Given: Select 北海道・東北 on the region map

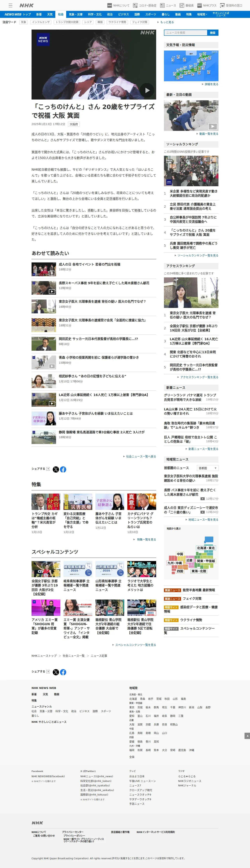Looking at the screenshot, I should click(206, 548).
